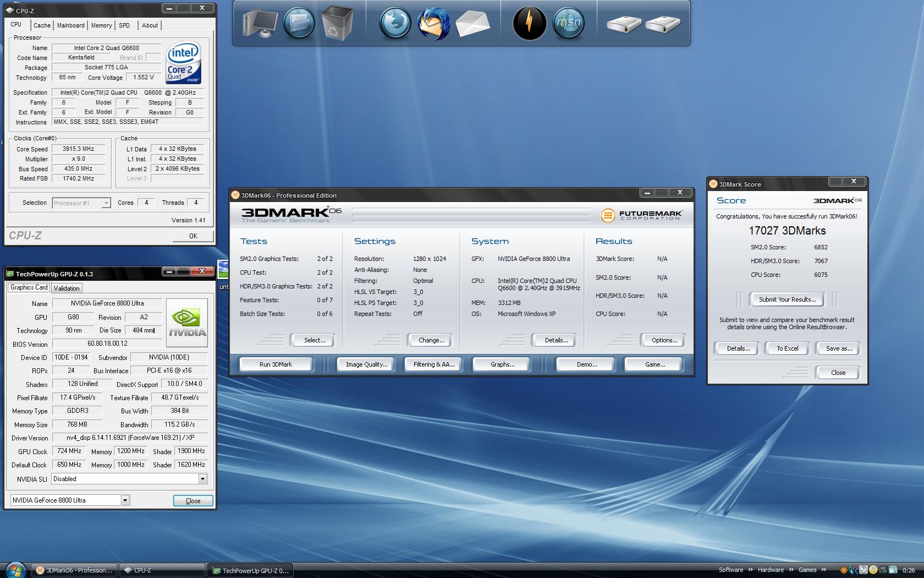Open the GeForce 8800 Ultra card selector dropdown
Image resolution: width=924 pixels, height=578 pixels.
pyautogui.click(x=125, y=500)
